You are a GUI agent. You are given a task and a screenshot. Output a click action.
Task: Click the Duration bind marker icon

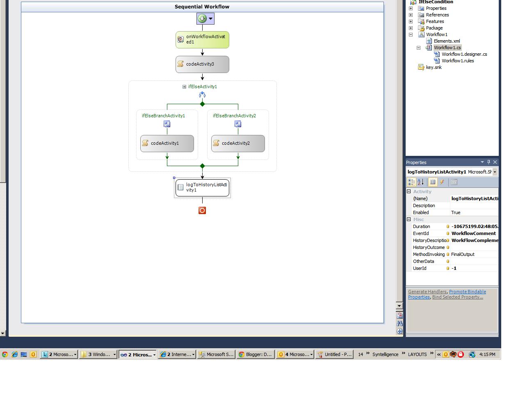click(x=448, y=226)
